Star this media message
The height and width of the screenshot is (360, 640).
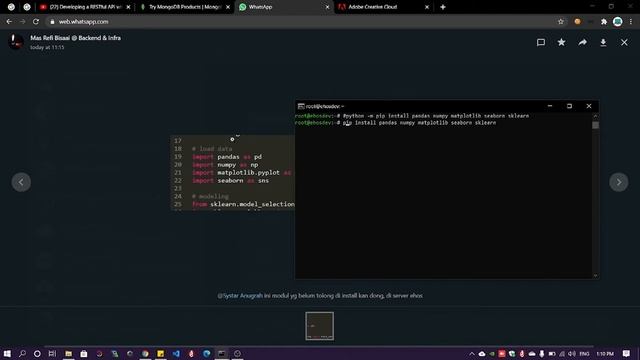(x=562, y=42)
